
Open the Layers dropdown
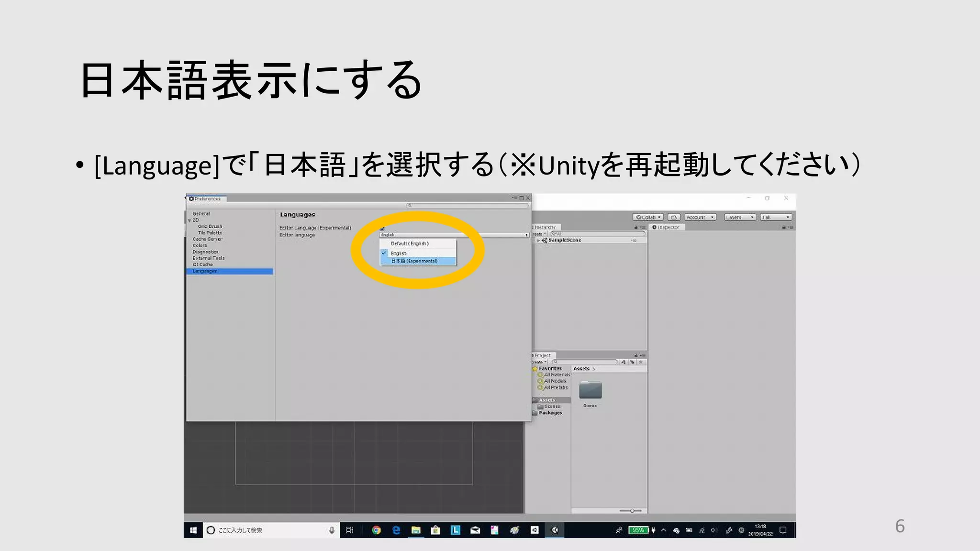740,217
